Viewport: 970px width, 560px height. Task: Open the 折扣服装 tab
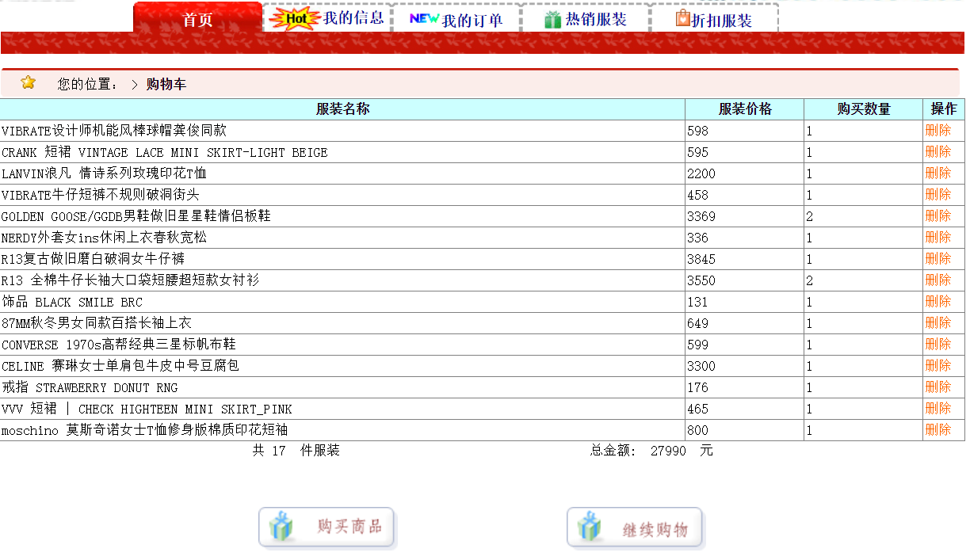(x=714, y=17)
